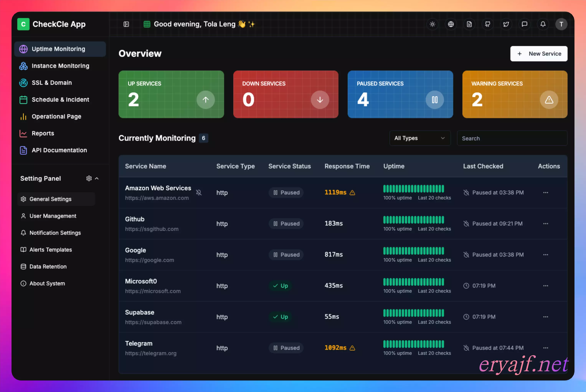The width and height of the screenshot is (586, 392).
Task: Click warning icon next to 1119ms
Action: [x=352, y=193]
